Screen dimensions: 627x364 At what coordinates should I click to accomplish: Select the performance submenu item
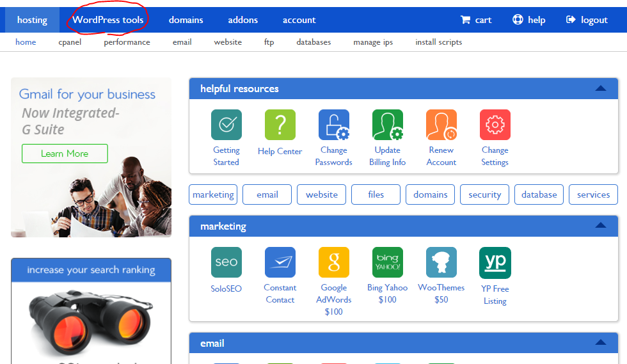127,42
